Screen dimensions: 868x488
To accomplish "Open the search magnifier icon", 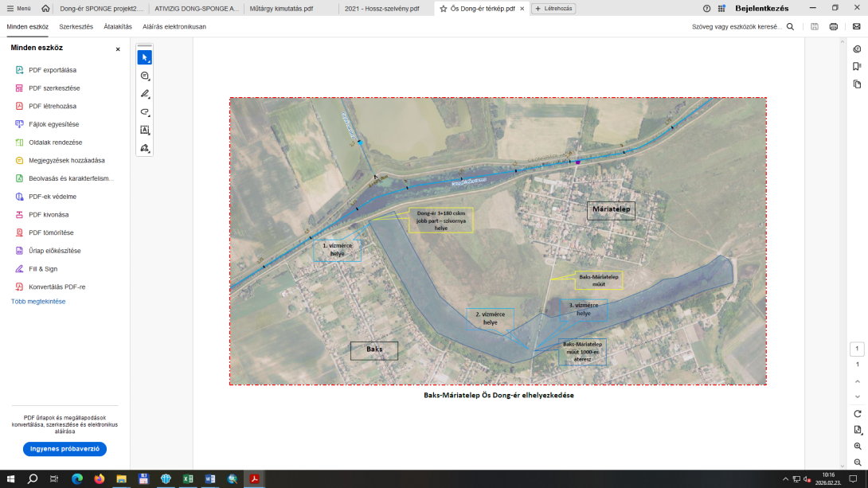I will 790,26.
